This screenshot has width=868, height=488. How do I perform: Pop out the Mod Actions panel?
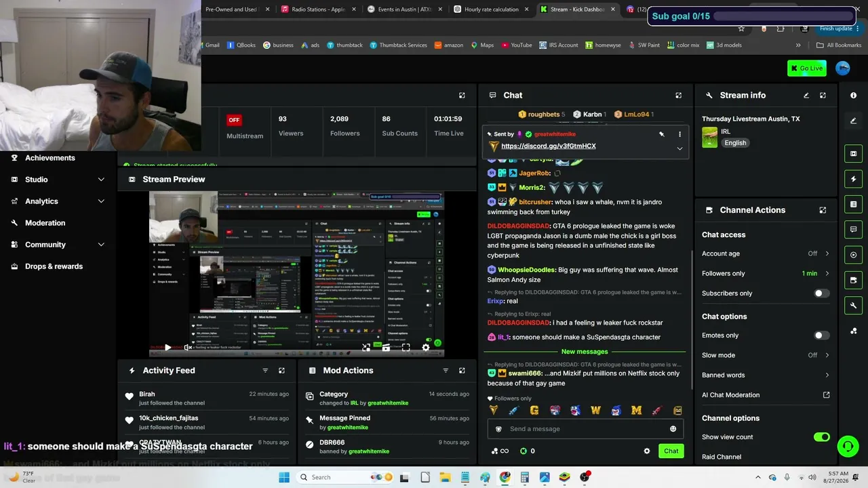462,371
